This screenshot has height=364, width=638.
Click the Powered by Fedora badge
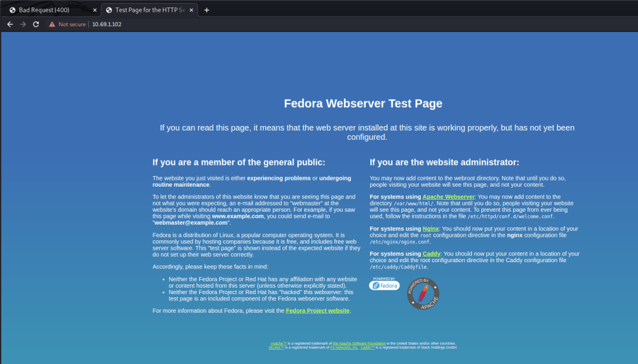[x=384, y=284]
